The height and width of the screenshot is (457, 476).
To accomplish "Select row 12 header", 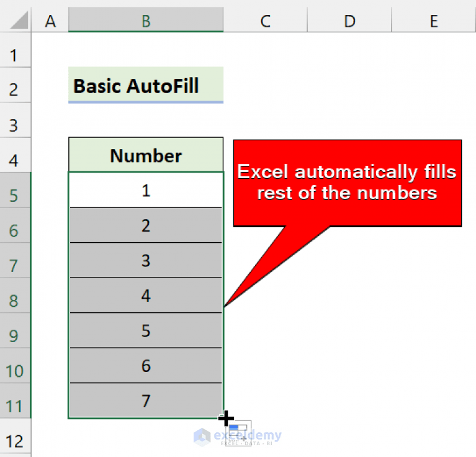I will pos(15,436).
